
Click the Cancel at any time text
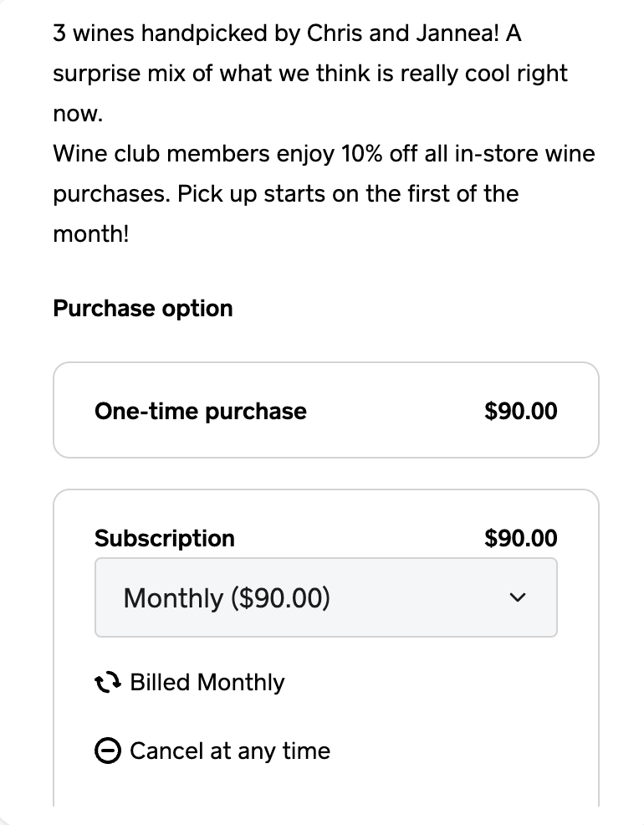[x=230, y=751]
